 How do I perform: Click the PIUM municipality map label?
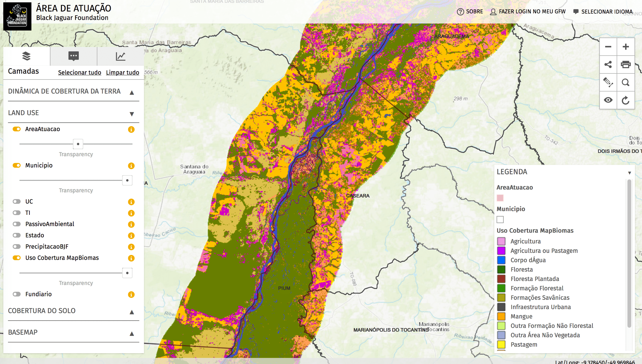click(x=284, y=288)
